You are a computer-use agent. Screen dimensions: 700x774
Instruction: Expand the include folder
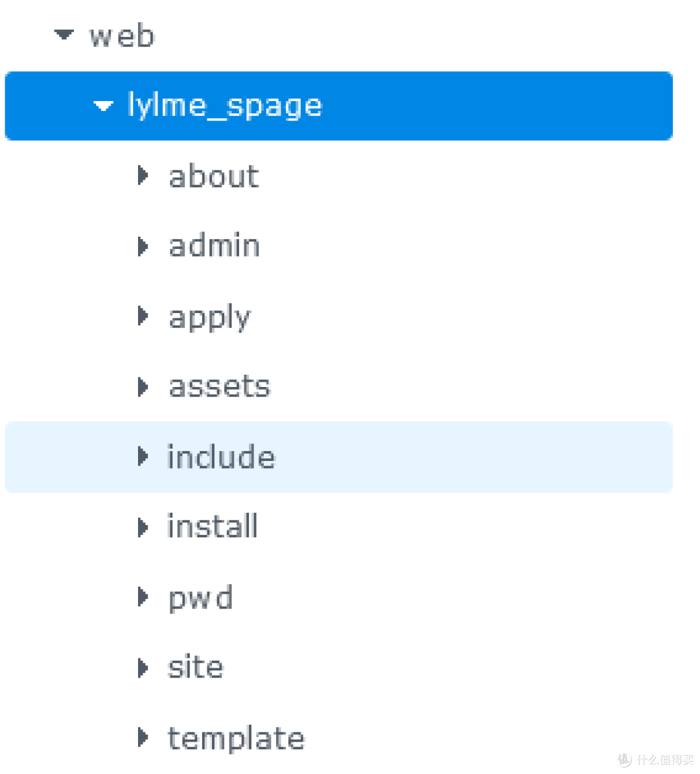point(142,457)
